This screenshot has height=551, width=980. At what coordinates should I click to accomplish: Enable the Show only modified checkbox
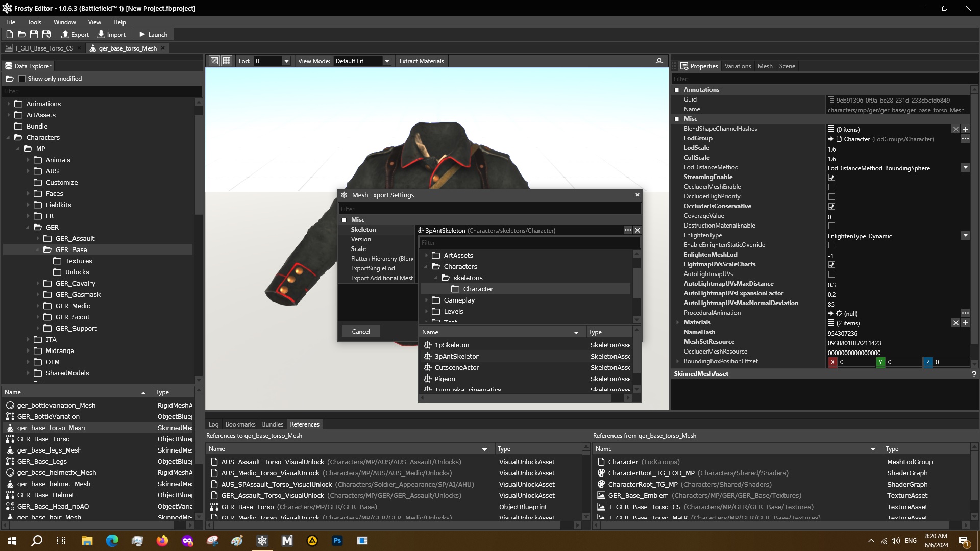click(22, 79)
